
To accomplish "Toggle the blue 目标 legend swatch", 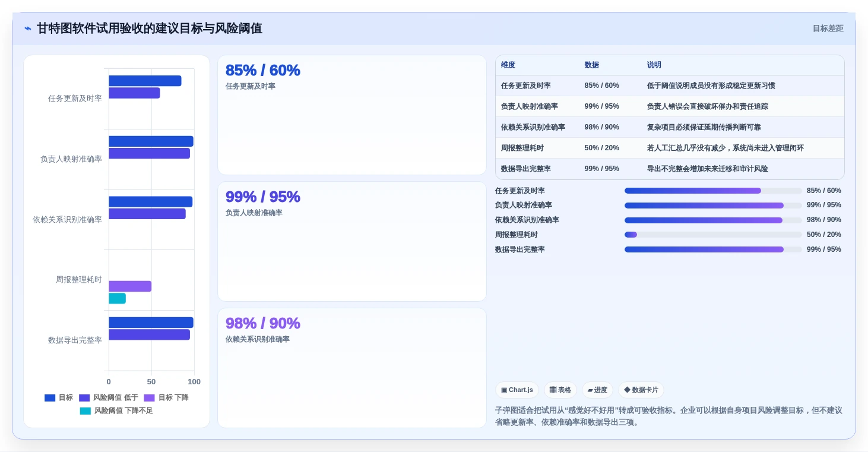I will tap(50, 398).
